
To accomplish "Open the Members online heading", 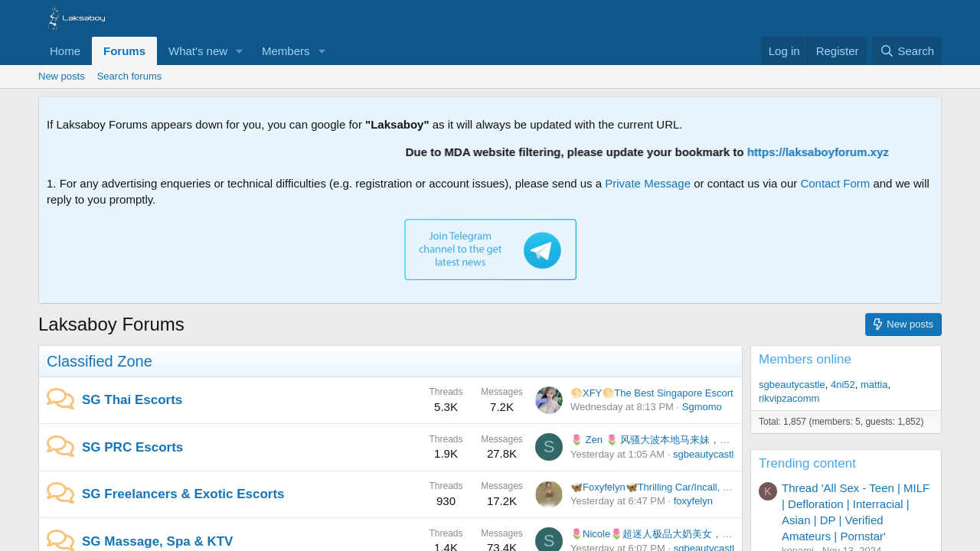I will pyautogui.click(x=805, y=360).
